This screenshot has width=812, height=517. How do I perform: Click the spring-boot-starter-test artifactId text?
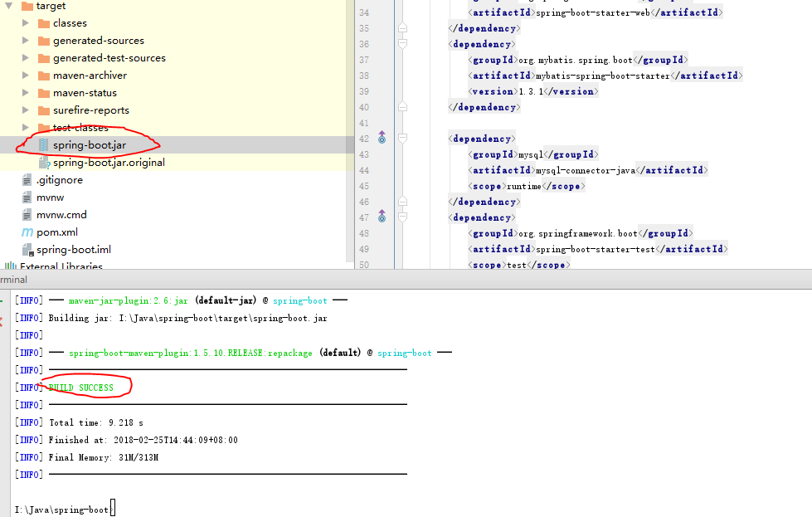pyautogui.click(x=595, y=249)
